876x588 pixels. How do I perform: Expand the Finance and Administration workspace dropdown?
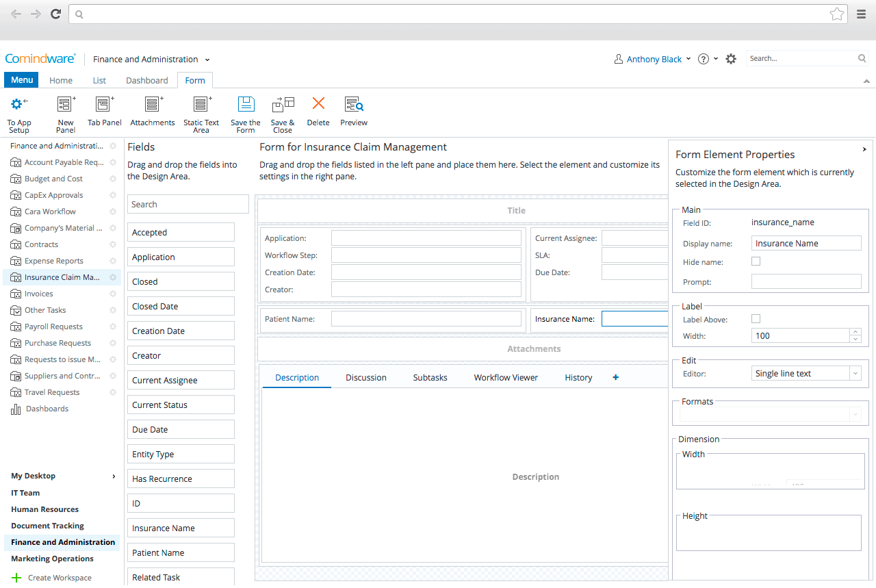coord(207,60)
